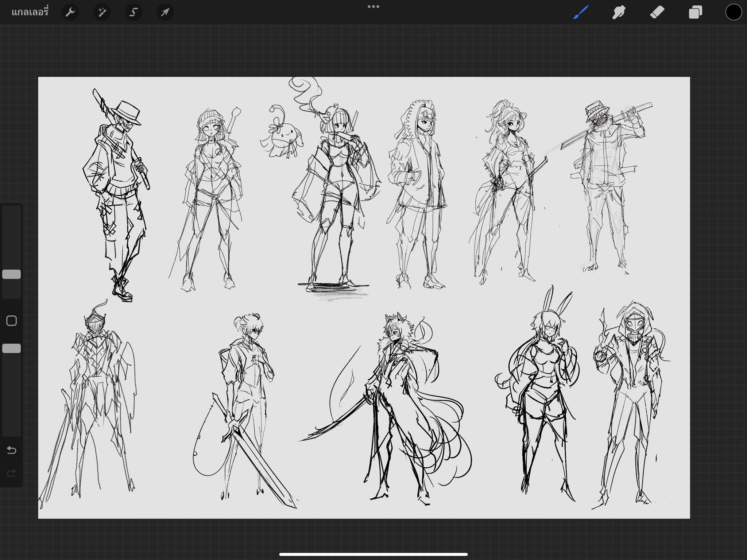Open the Actions wrench menu
Screen dimensions: 747x560
coord(70,12)
